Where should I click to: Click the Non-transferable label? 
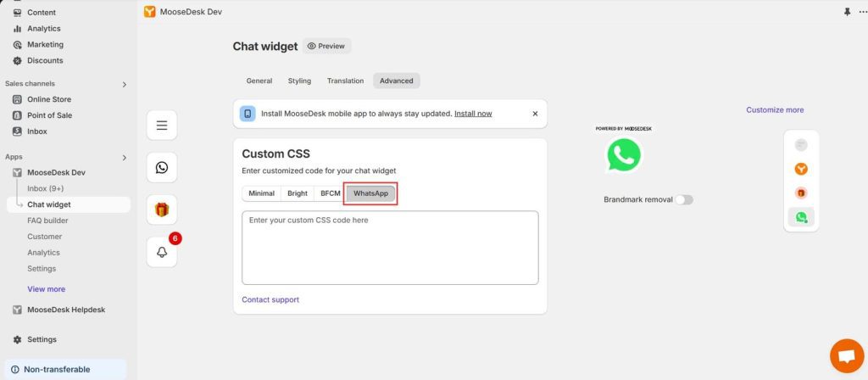click(57, 370)
